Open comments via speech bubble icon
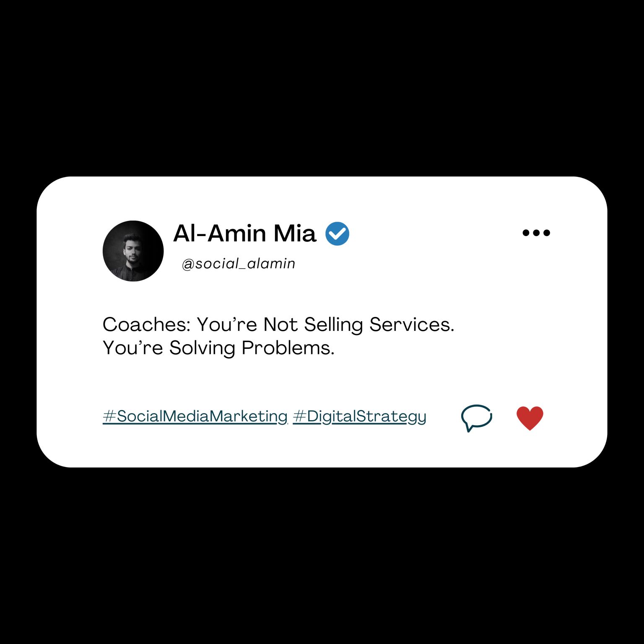644x644 pixels. coord(476,418)
